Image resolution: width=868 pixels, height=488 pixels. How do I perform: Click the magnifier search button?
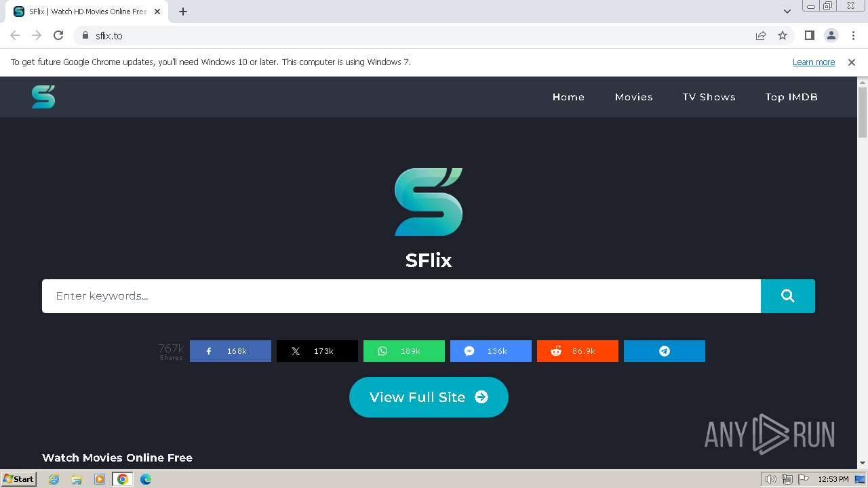[x=787, y=296]
